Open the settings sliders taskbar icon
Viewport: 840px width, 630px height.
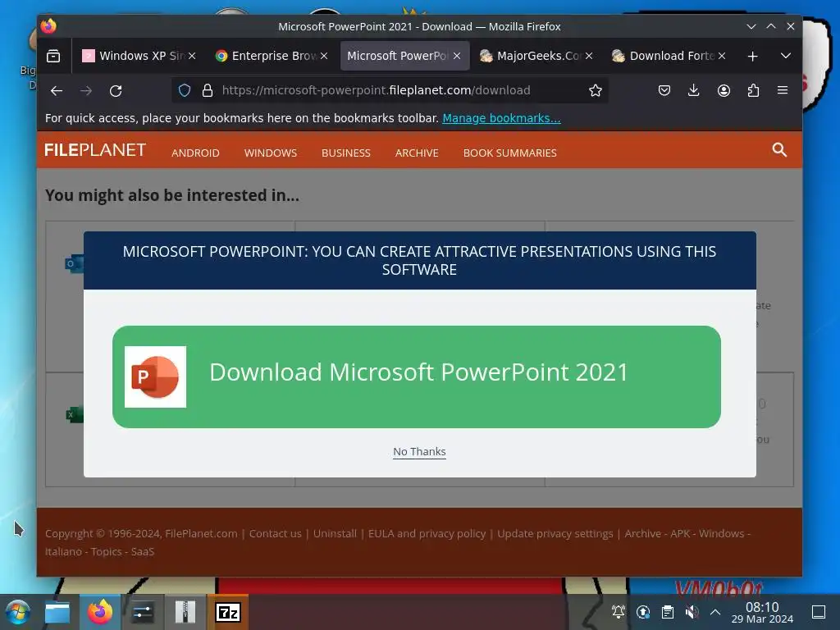[143, 612]
